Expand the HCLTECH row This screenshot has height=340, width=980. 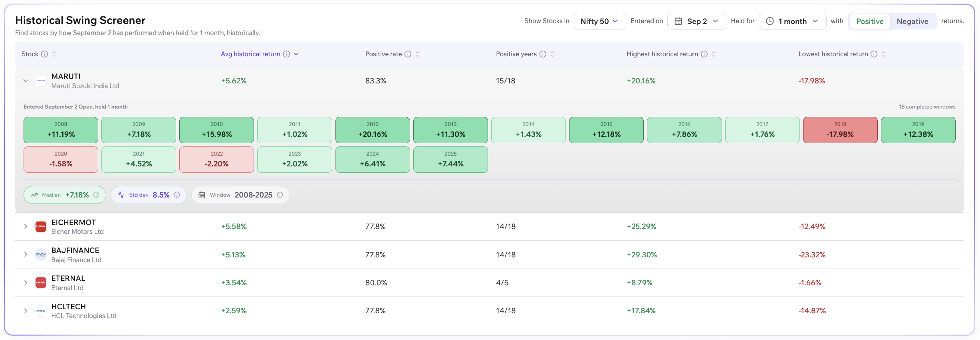[26, 311]
